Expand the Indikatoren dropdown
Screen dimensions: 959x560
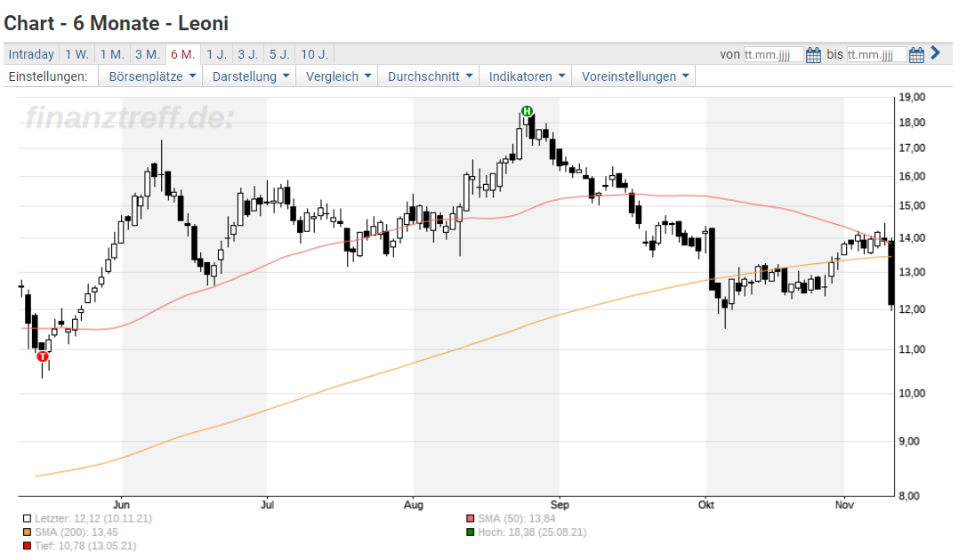[526, 76]
